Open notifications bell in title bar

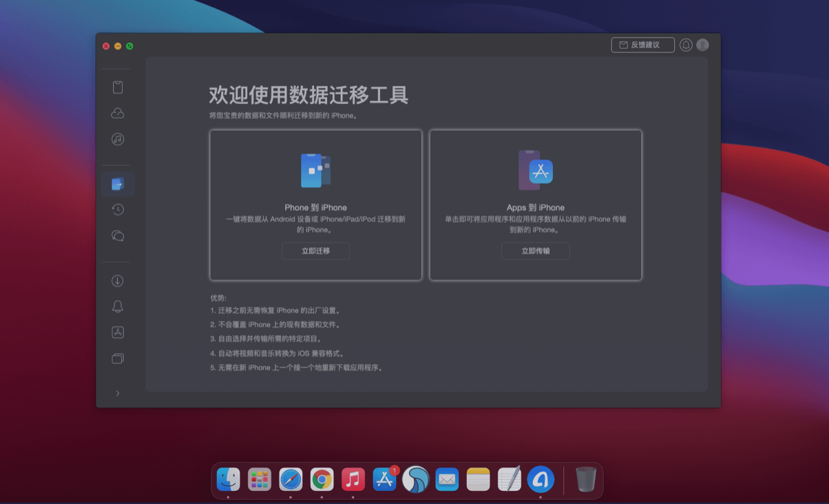tap(686, 45)
